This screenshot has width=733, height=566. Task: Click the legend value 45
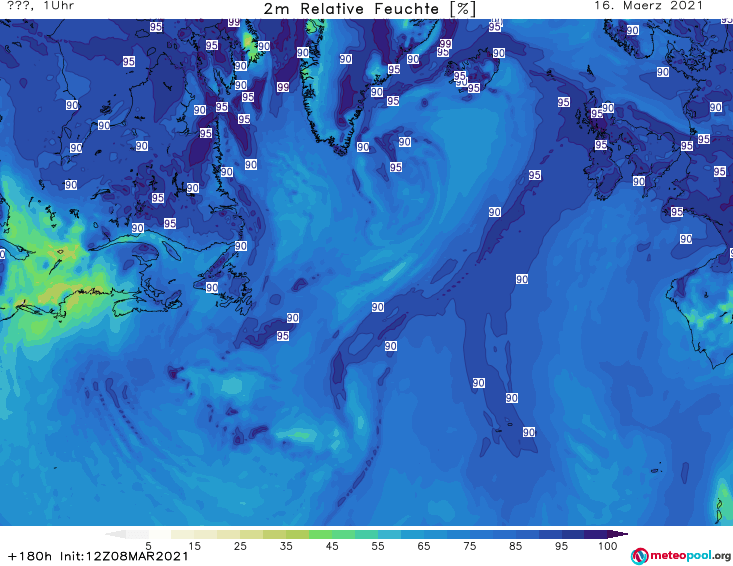tap(332, 546)
